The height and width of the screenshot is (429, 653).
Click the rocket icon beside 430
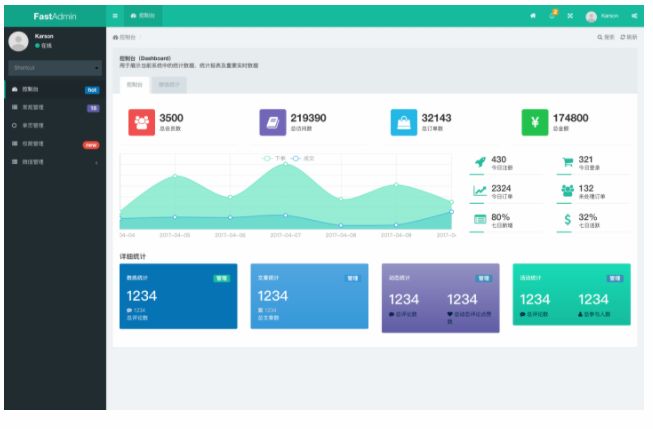pos(480,162)
